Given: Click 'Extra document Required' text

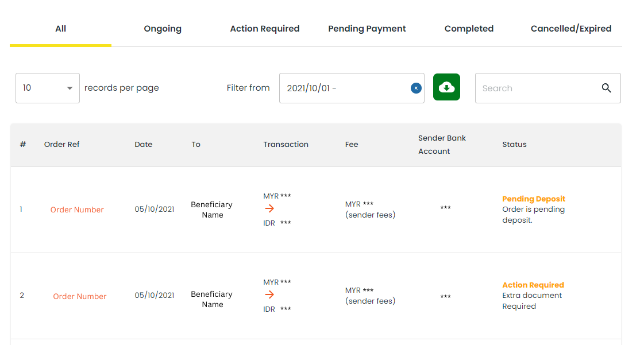Looking at the screenshot, I should (532, 301).
